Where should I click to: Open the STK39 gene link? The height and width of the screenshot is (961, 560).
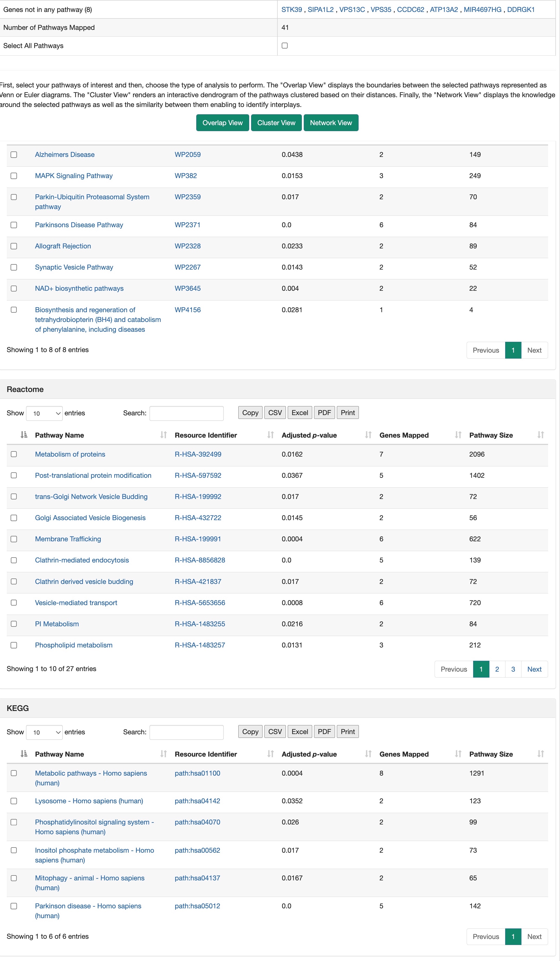[292, 10]
